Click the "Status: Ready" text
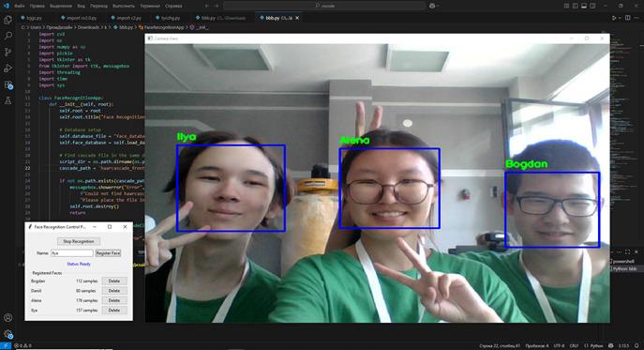Viewport: 644px width, 350px height. pyautogui.click(x=79, y=264)
